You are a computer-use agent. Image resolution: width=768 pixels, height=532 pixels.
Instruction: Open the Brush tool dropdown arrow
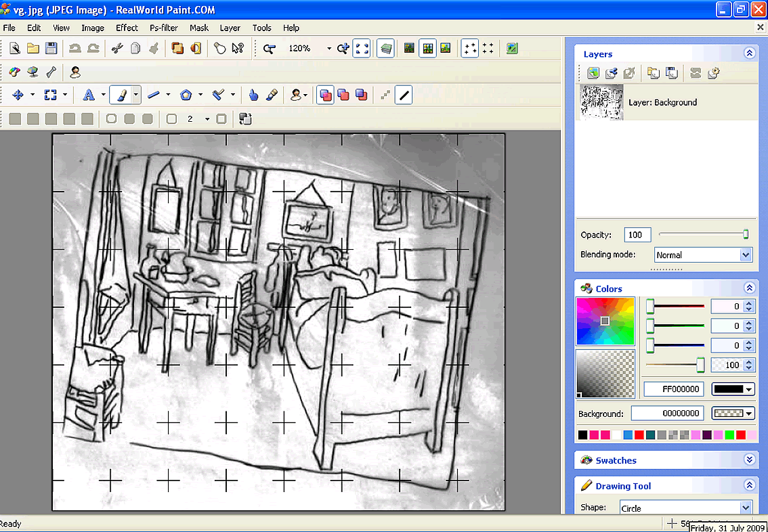(135, 95)
